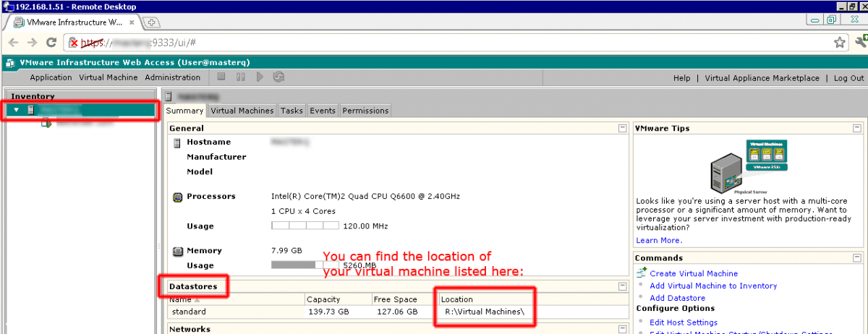Switch to the Summary tab
This screenshot has width=868, height=334.
point(184,111)
